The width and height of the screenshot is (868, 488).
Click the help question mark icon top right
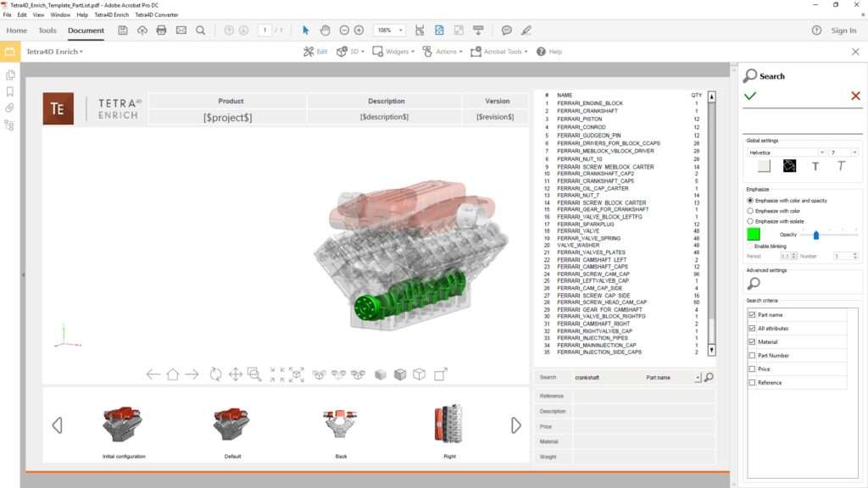(x=816, y=30)
